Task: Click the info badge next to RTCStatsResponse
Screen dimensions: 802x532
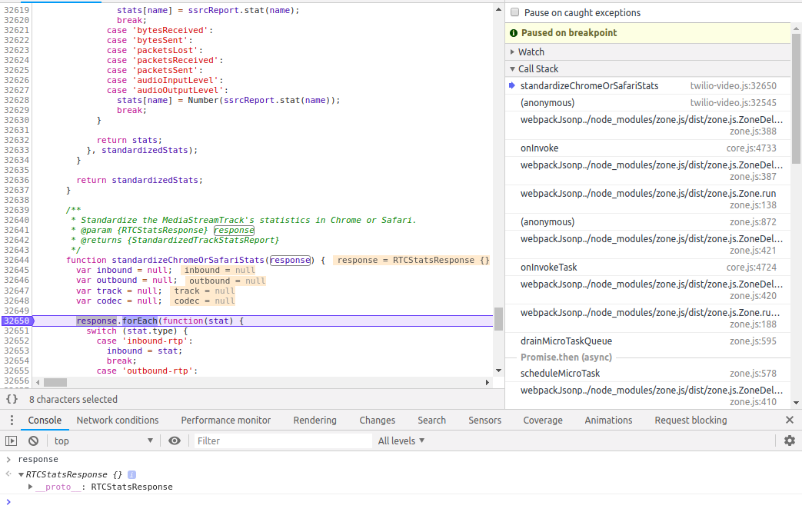Action: (x=131, y=474)
